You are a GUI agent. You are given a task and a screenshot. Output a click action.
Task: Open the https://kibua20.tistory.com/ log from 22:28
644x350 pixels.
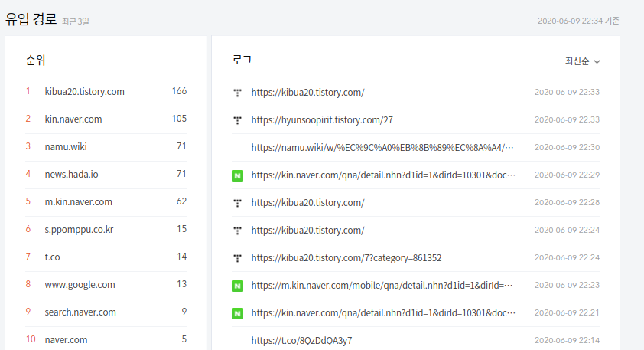coord(307,203)
